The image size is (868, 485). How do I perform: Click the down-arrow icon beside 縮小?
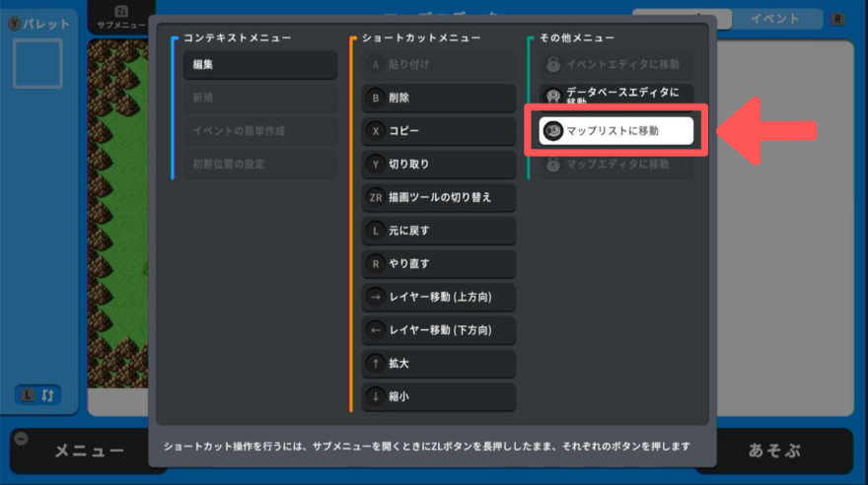tap(376, 396)
